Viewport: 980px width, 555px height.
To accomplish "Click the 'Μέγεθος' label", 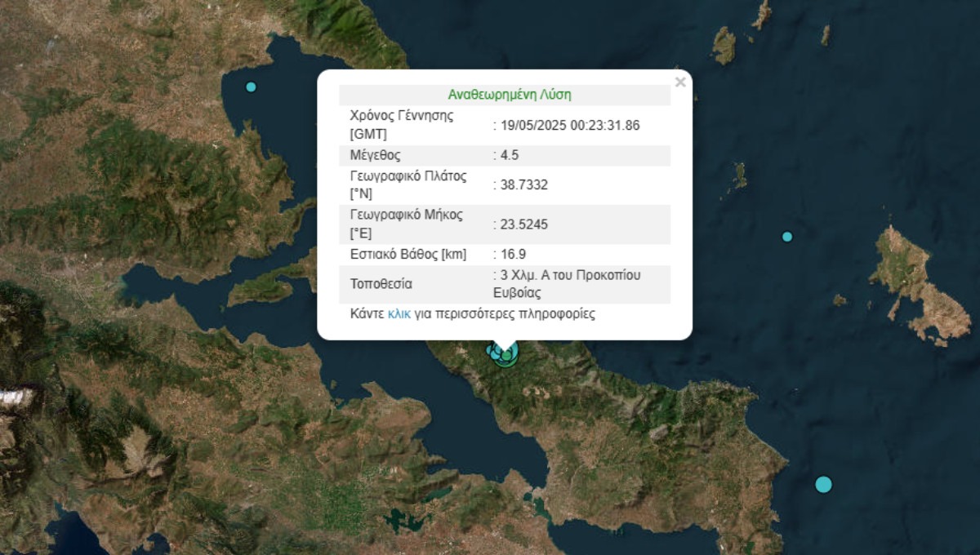I will (x=375, y=155).
